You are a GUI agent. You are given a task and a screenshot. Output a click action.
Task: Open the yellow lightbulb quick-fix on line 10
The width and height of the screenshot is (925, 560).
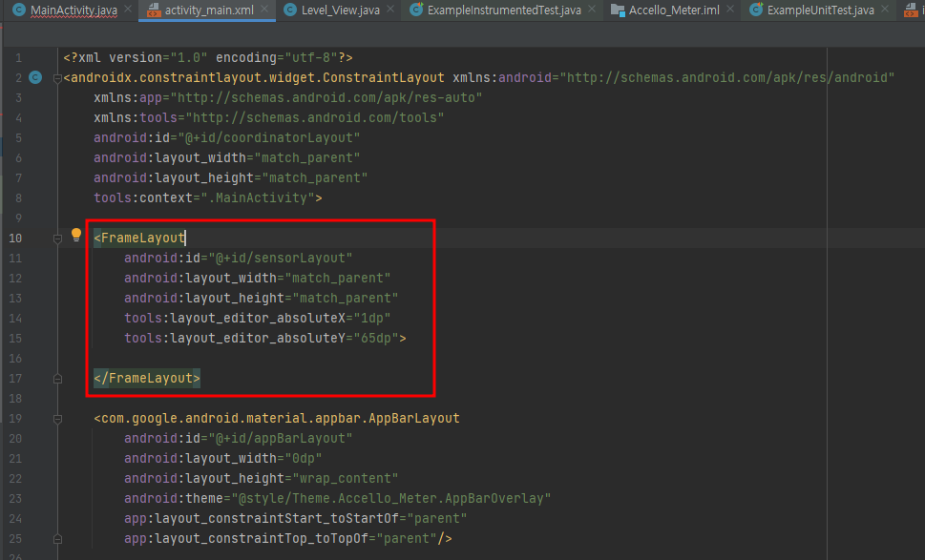point(76,236)
